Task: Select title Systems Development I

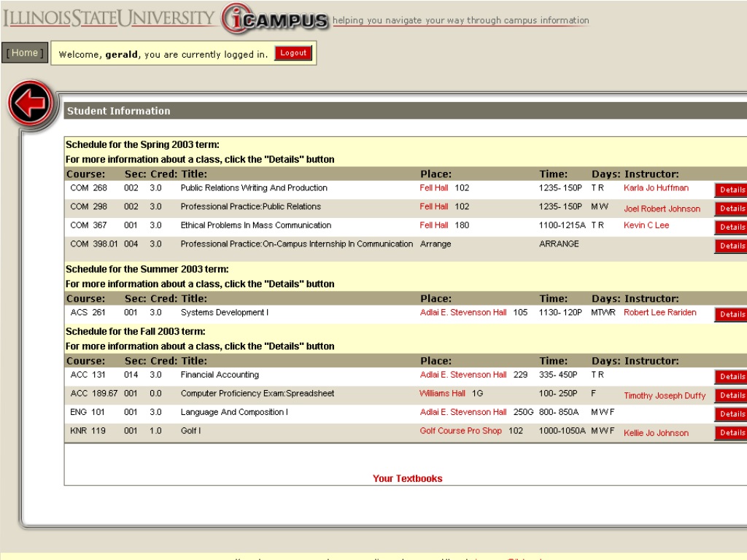Action: (x=225, y=312)
